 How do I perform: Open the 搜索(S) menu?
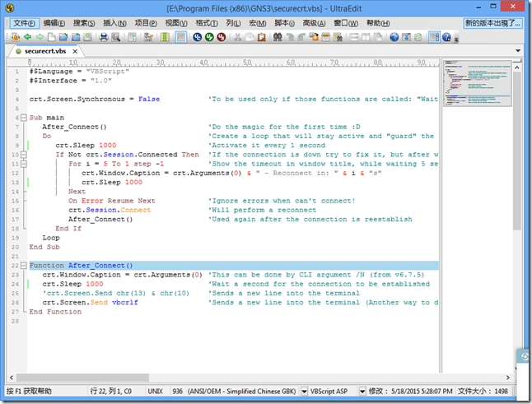coord(84,23)
